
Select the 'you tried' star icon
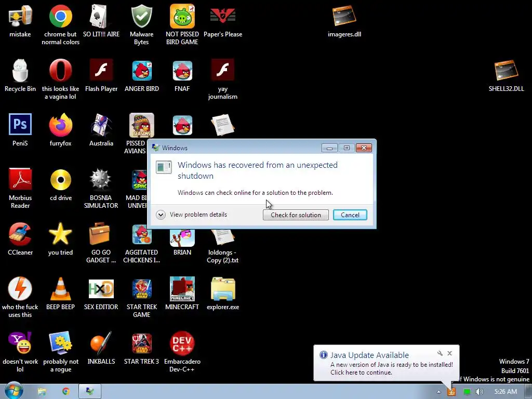pos(60,234)
